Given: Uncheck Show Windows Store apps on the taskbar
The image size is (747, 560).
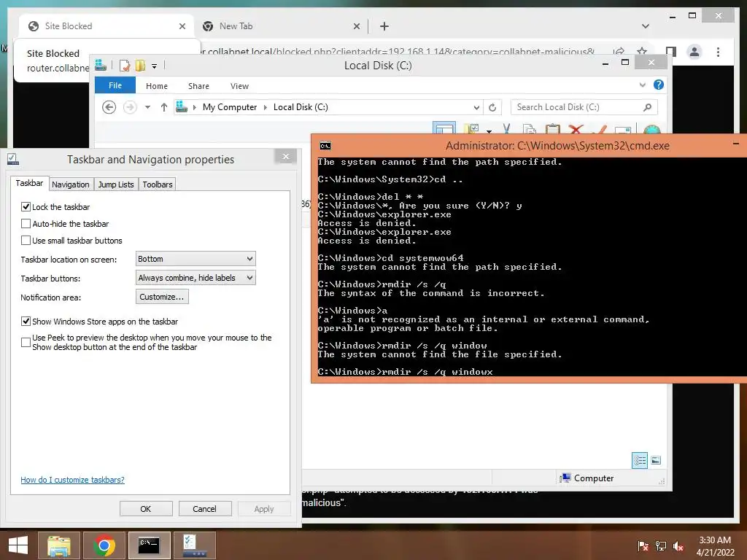Looking at the screenshot, I should [x=26, y=322].
